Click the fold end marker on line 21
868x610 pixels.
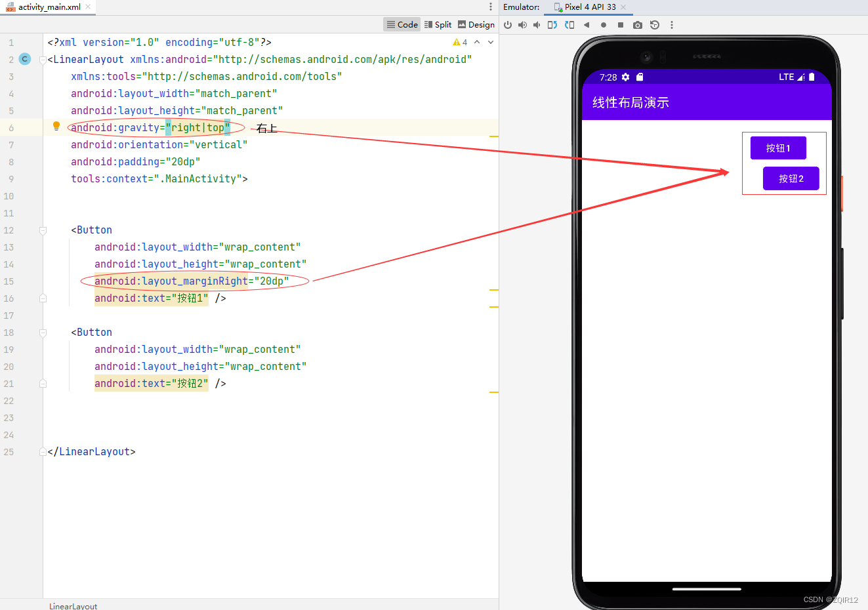pos(43,384)
